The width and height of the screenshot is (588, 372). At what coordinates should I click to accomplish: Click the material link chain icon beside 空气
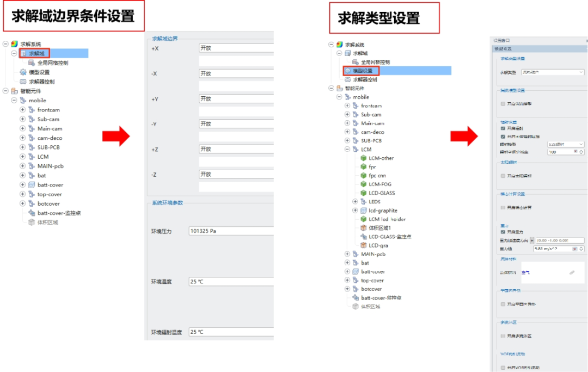[x=572, y=272]
